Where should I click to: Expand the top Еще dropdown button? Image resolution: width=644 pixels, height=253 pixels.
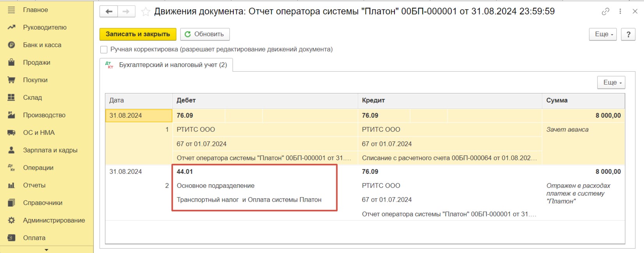[x=603, y=34]
